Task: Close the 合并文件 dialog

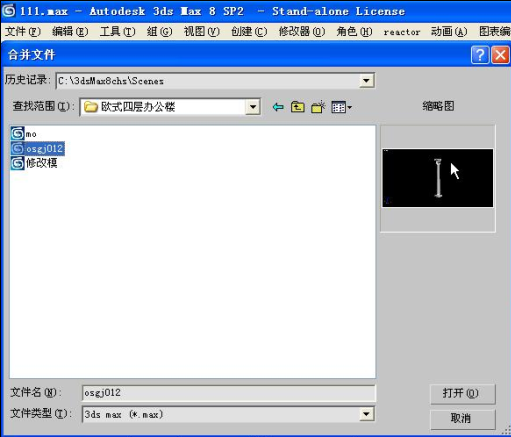Action: coord(500,55)
